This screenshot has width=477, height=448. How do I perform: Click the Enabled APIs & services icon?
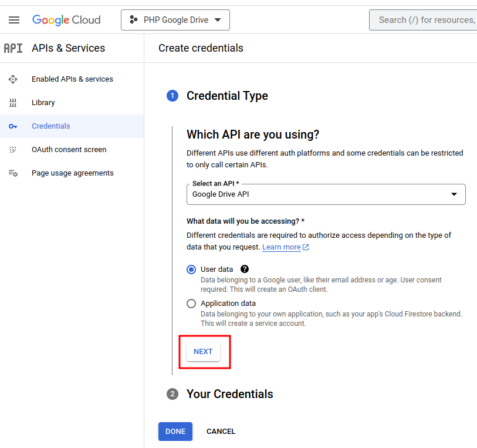coord(13,79)
